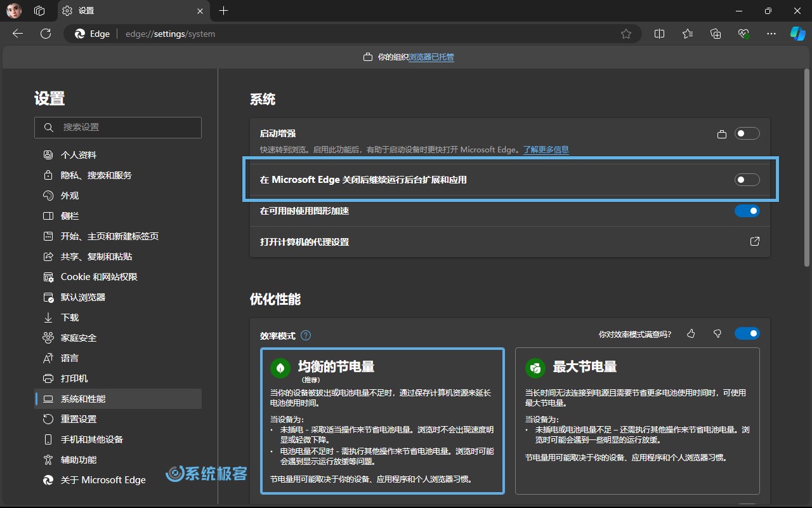Select 系统和性能 in sidebar
The height and width of the screenshot is (508, 812).
pyautogui.click(x=118, y=399)
